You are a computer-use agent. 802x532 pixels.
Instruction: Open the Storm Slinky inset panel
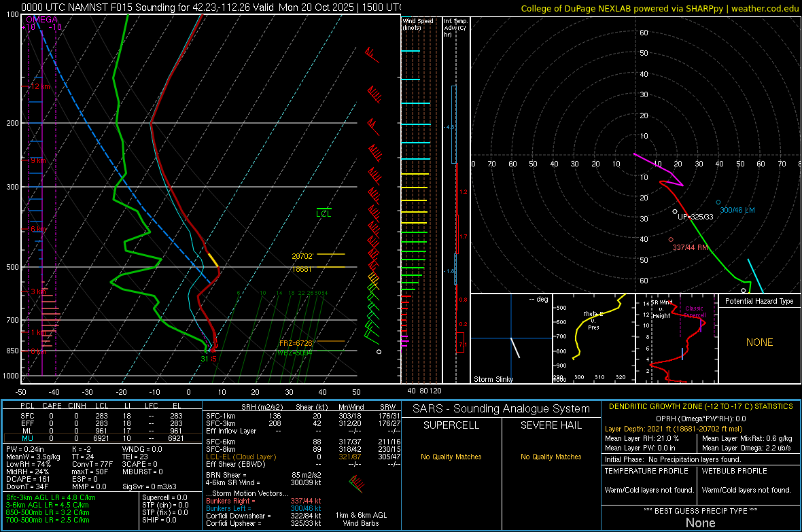pos(511,338)
